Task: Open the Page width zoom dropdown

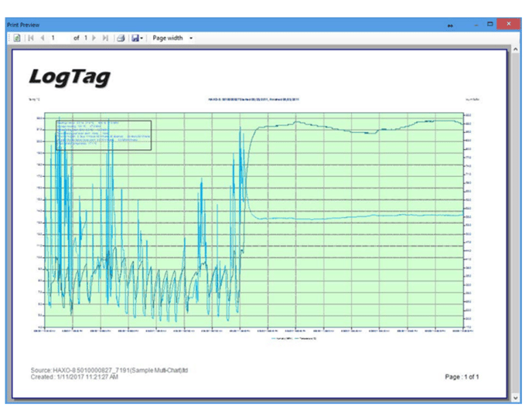Action: 172,38
